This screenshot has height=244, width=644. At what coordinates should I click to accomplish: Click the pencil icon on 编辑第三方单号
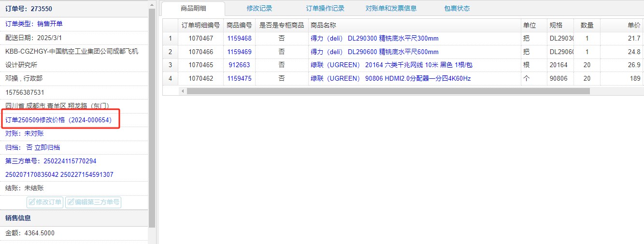pos(71,202)
